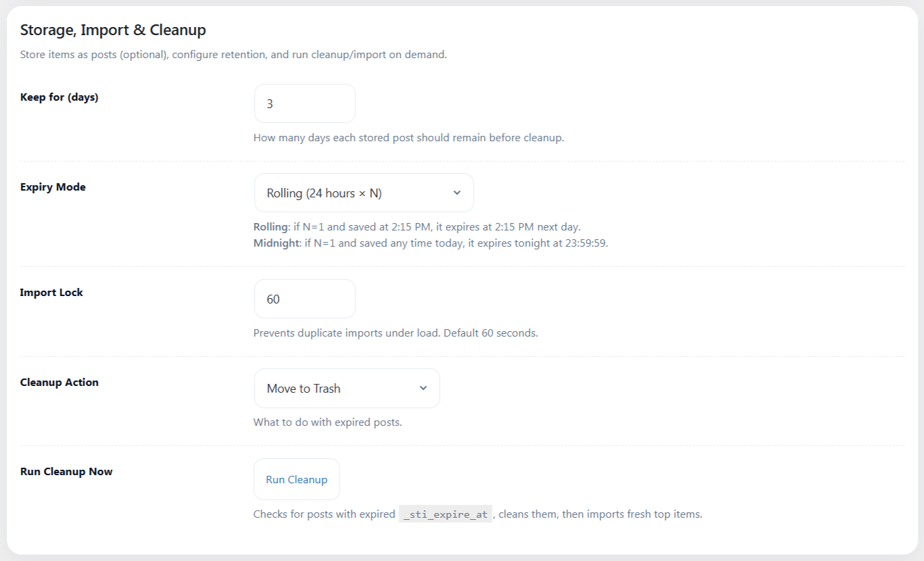Click the Run Cleanup button

pyautogui.click(x=296, y=479)
